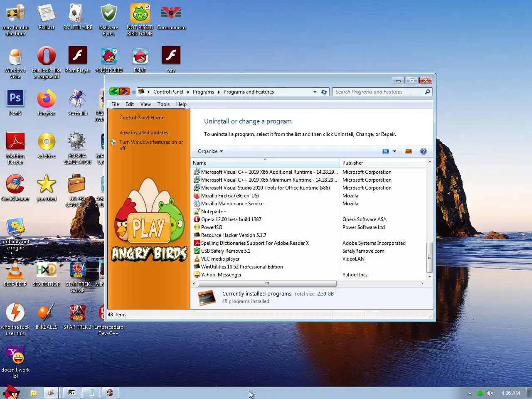This screenshot has height=399, width=532.
Task: Click the Angry Birds start orb
Action: pos(11,392)
